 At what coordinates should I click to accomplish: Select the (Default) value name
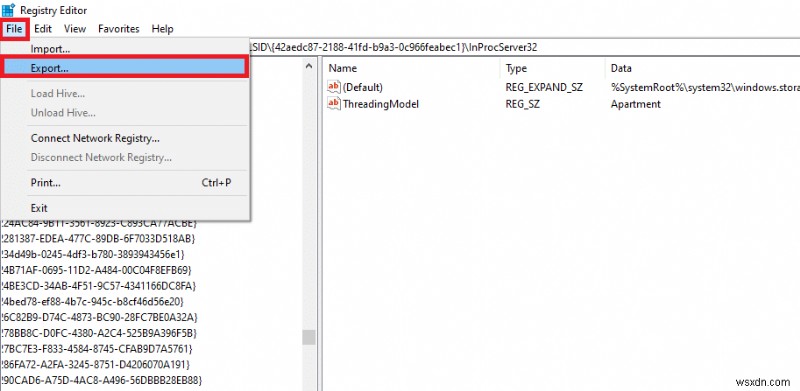(x=363, y=87)
